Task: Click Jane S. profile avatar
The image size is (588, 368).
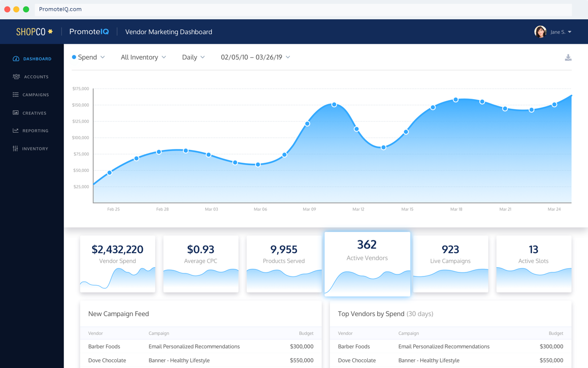Action: pos(540,32)
